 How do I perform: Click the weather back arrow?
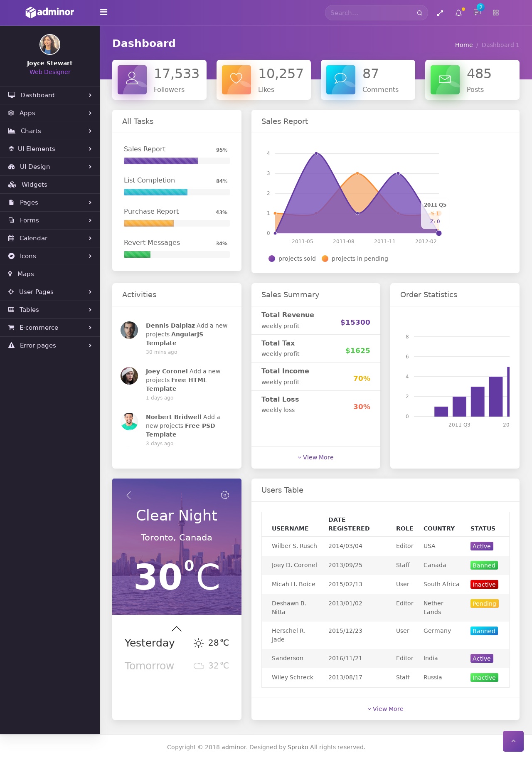[x=129, y=495]
